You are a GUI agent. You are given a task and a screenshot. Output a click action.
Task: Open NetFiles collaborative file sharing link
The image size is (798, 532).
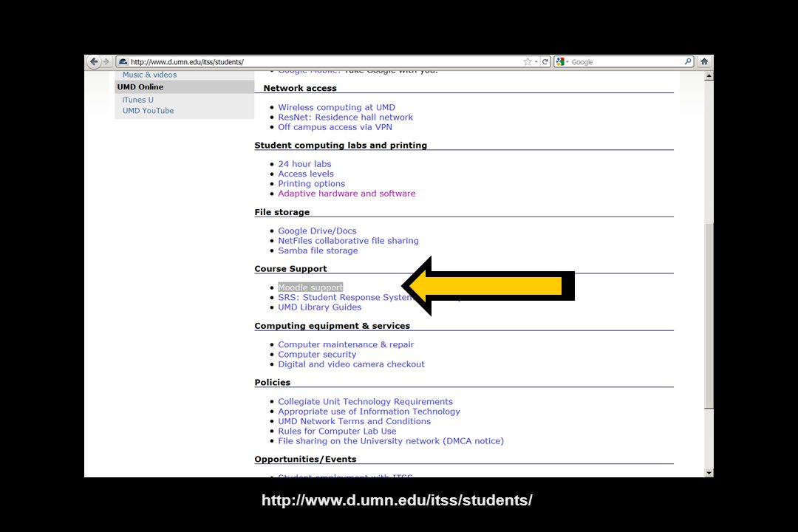348,241
